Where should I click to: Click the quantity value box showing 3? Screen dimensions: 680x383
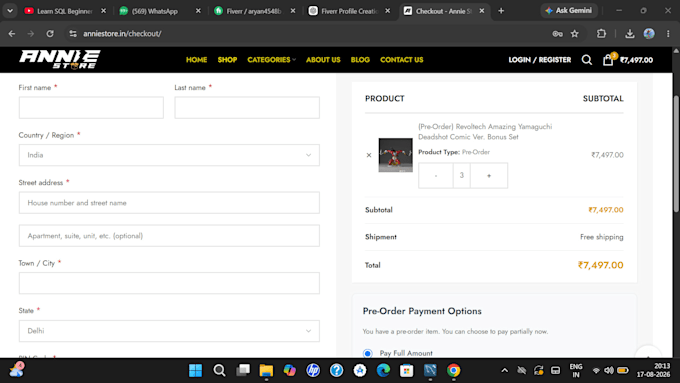click(461, 176)
